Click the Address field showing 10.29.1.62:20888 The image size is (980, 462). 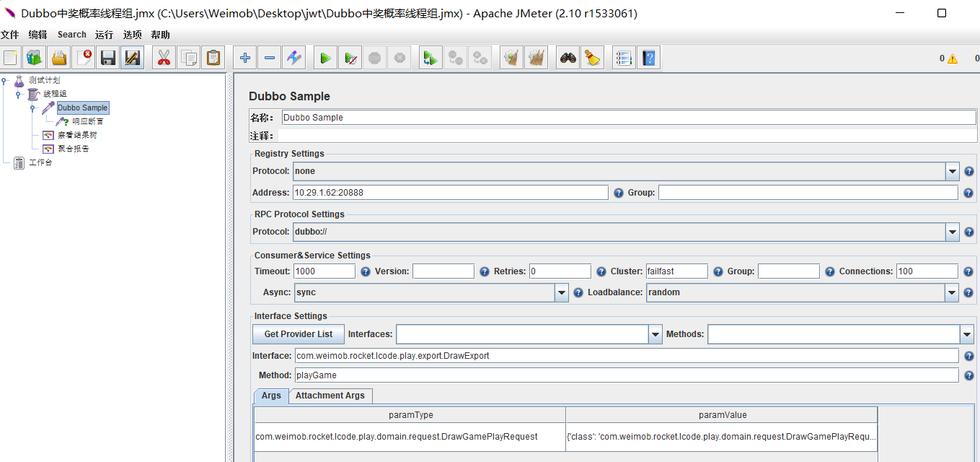pyautogui.click(x=451, y=193)
